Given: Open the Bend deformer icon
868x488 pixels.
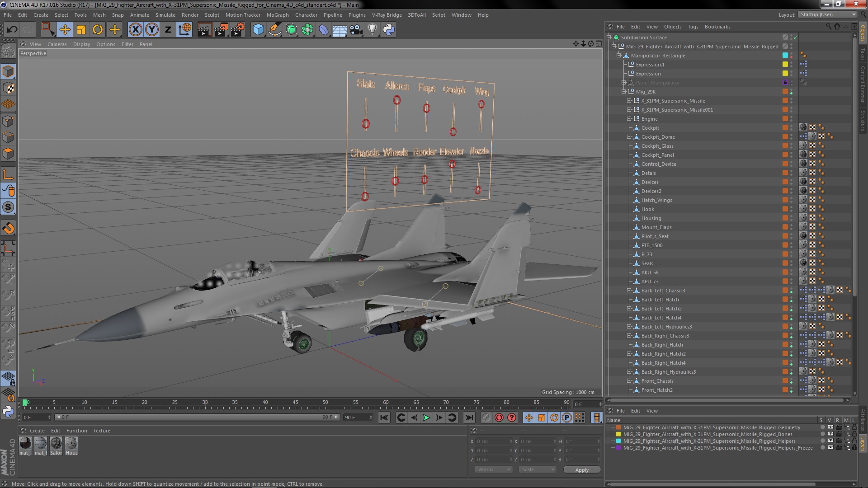Looking at the screenshot, I should pos(324,30).
